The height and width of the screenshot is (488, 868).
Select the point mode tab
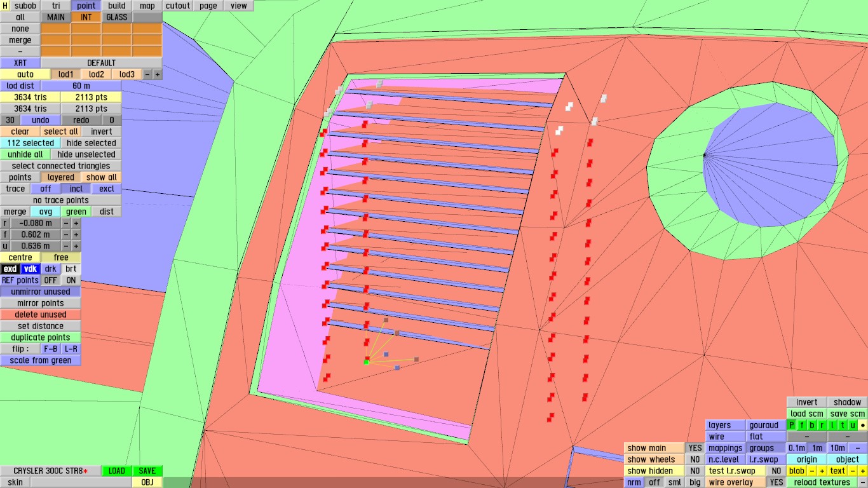point(86,6)
